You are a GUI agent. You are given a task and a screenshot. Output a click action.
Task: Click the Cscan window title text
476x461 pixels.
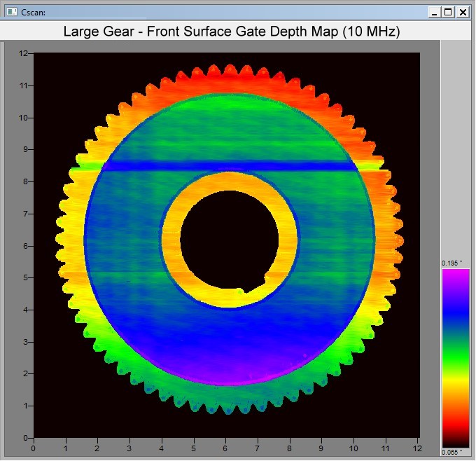(x=33, y=13)
